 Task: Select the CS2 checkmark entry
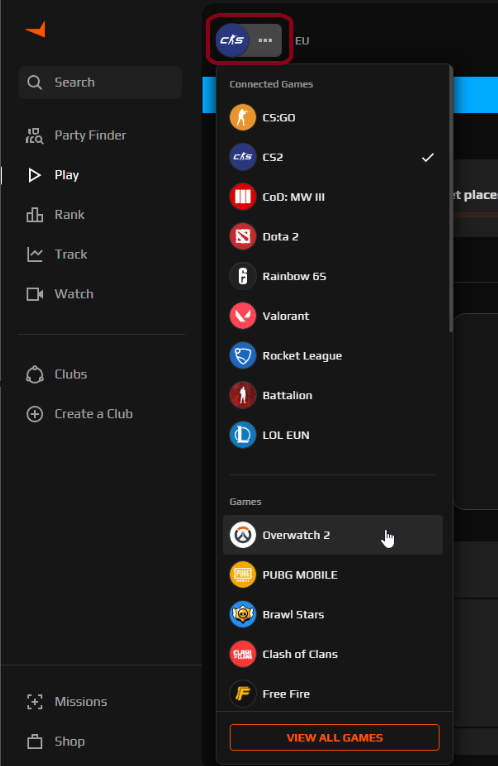pyautogui.click(x=333, y=157)
